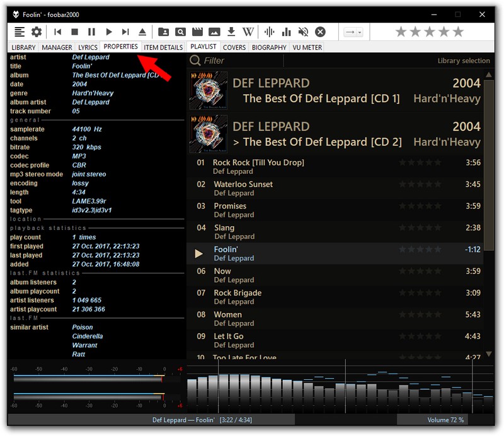
Task: Rate the track one star in toolbar
Action: pyautogui.click(x=401, y=32)
